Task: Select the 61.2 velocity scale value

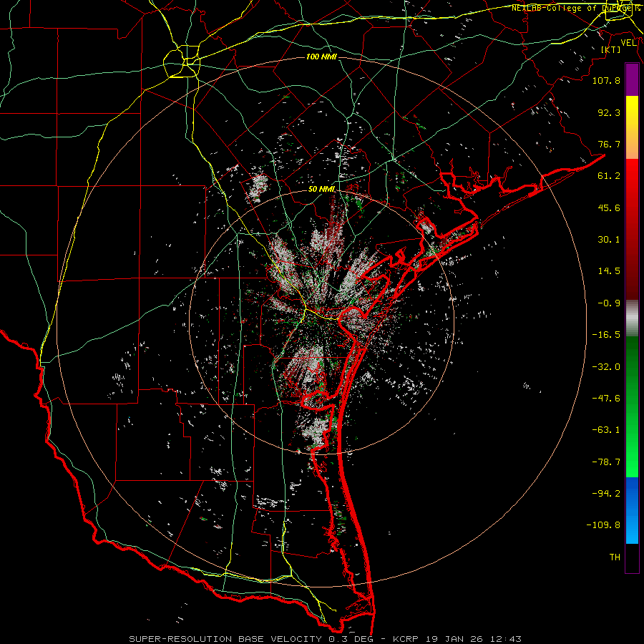Action: 609,176
